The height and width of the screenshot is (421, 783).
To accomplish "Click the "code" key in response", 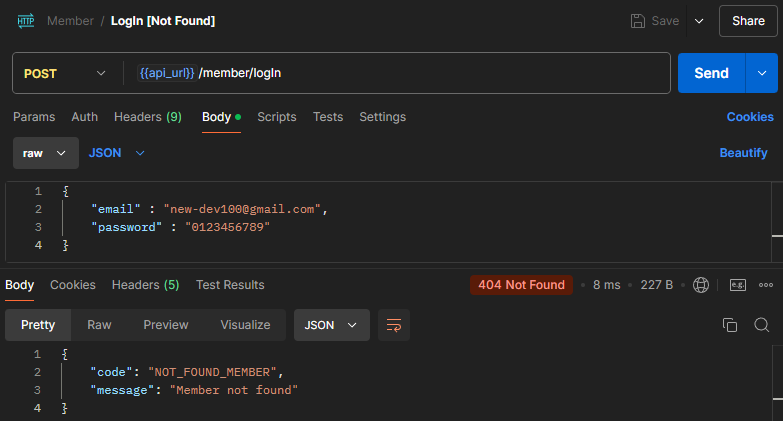I will coord(111,372).
